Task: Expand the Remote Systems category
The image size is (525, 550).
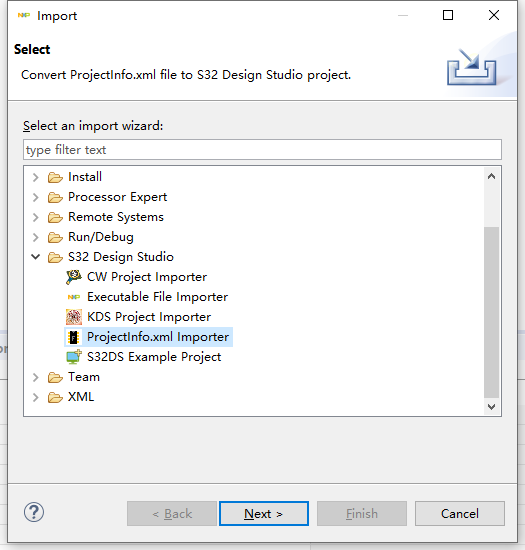Action: 35,217
